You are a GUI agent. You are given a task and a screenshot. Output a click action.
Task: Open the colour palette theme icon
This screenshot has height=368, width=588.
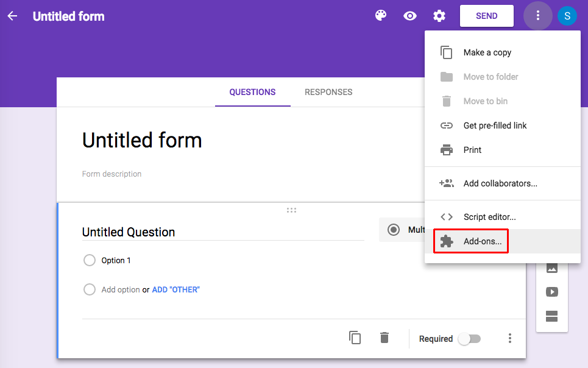click(x=381, y=16)
